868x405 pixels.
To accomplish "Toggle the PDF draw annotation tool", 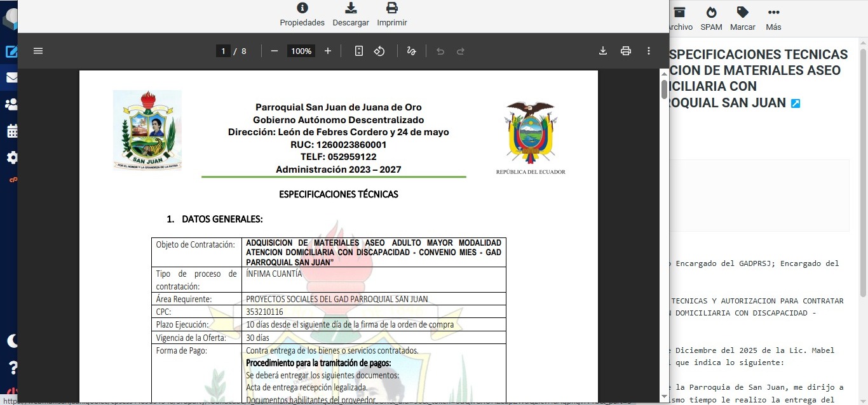I will [x=411, y=51].
